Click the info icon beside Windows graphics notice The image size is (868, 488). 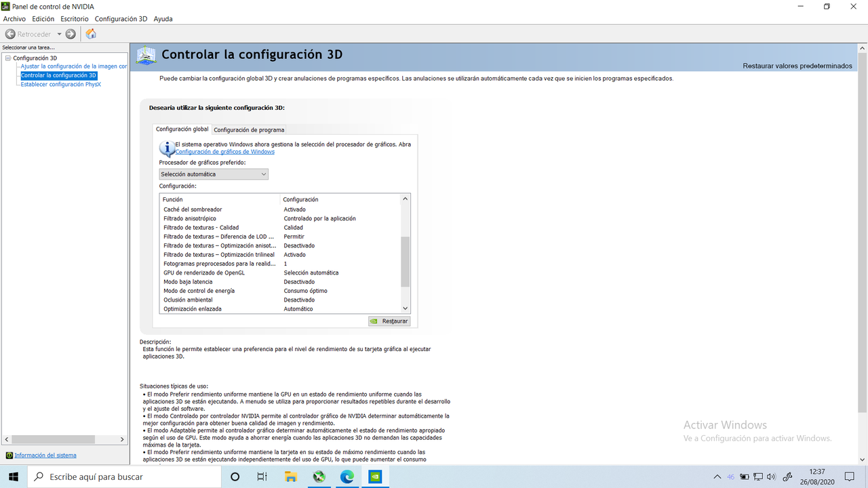[167, 148]
